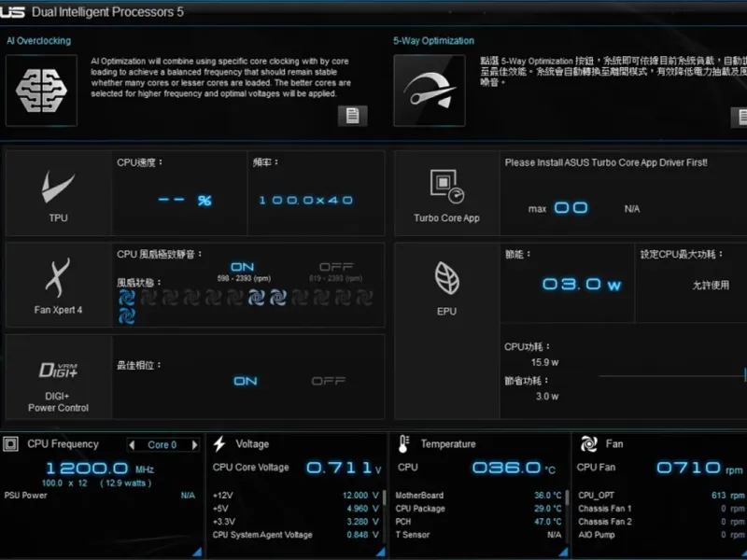Viewport: 747px width, 560px height.
Task: Open the EPU leaf icon
Action: [x=447, y=277]
